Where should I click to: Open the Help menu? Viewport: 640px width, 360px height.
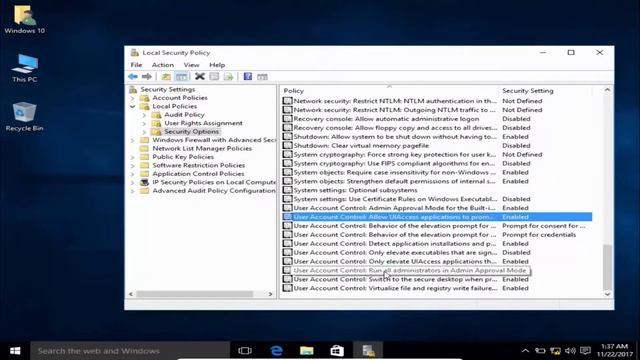point(217,65)
